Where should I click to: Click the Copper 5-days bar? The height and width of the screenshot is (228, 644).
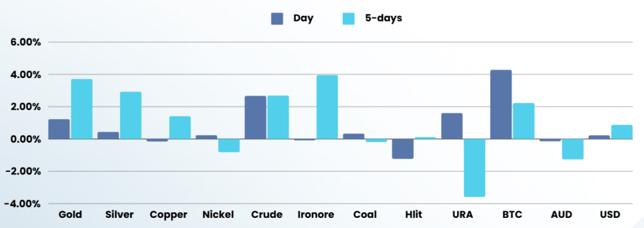pyautogui.click(x=180, y=128)
